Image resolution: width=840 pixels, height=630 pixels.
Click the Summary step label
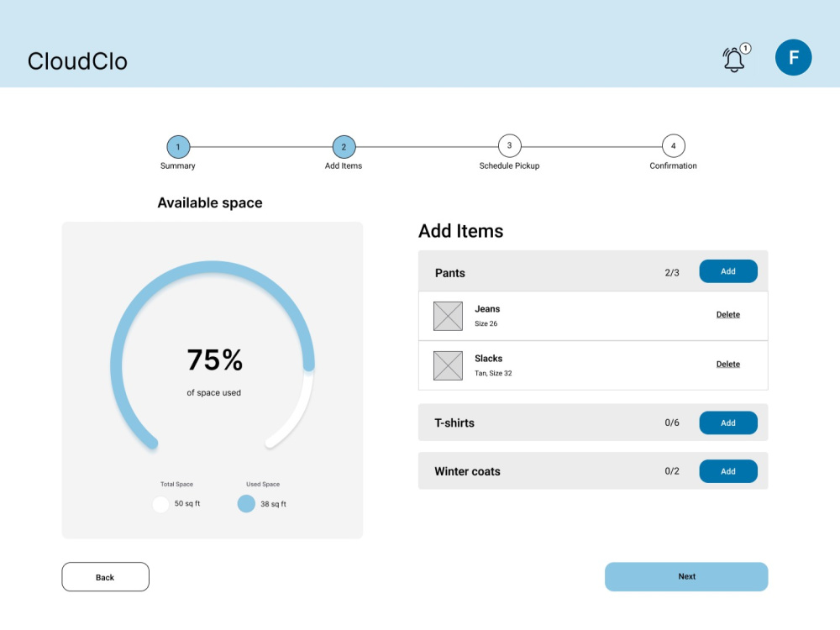[178, 166]
